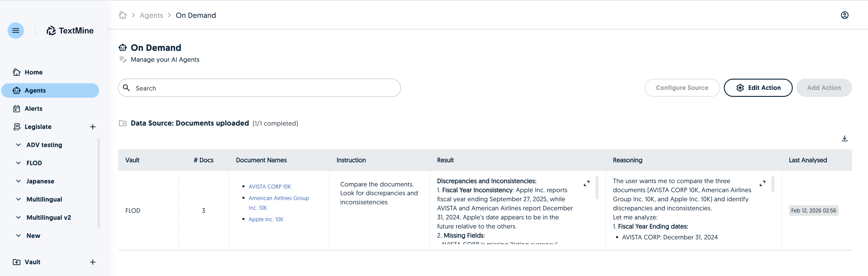Click the Data Source folder icon

pos(123,123)
